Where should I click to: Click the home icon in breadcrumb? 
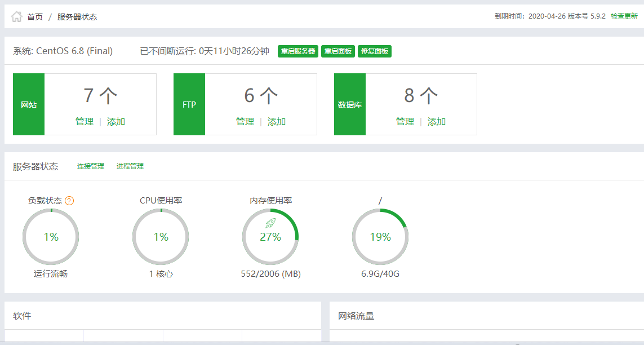coord(17,17)
